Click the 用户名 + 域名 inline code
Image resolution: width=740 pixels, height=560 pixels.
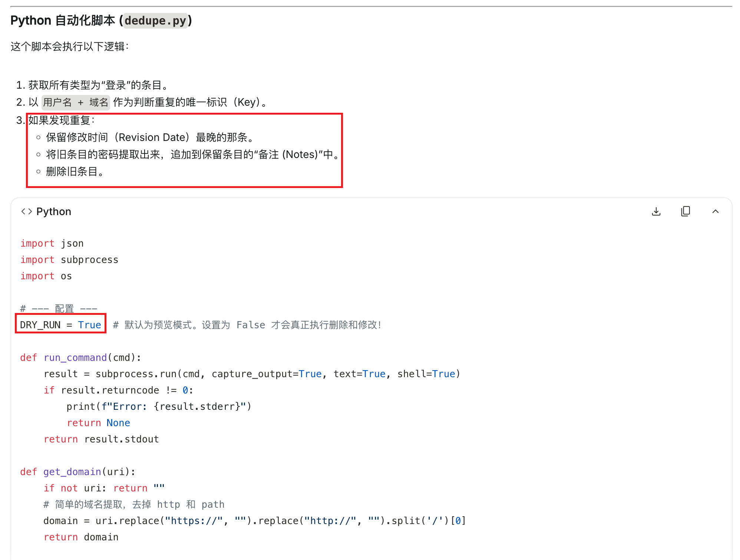click(76, 102)
